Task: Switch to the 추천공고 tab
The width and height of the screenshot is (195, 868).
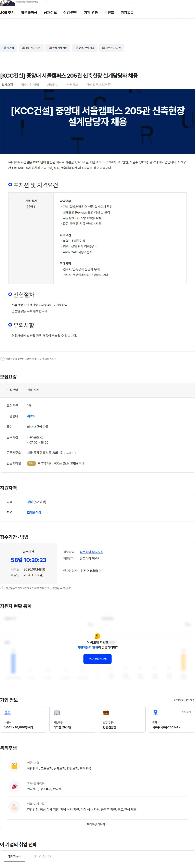Action: coord(72,85)
